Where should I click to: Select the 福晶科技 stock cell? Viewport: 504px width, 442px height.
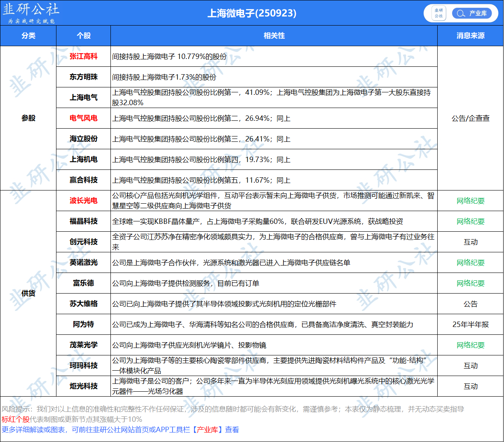(x=84, y=221)
